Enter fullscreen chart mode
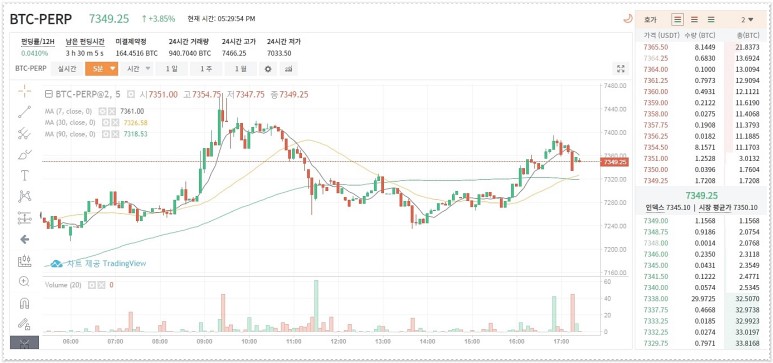773x363 pixels. coord(621,69)
